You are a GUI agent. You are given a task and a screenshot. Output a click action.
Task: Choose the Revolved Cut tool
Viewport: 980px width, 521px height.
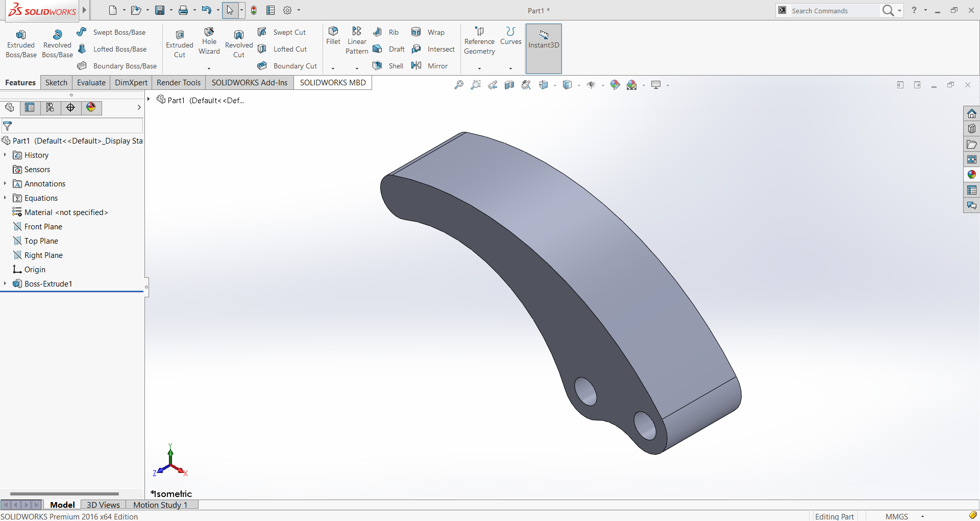tap(239, 44)
